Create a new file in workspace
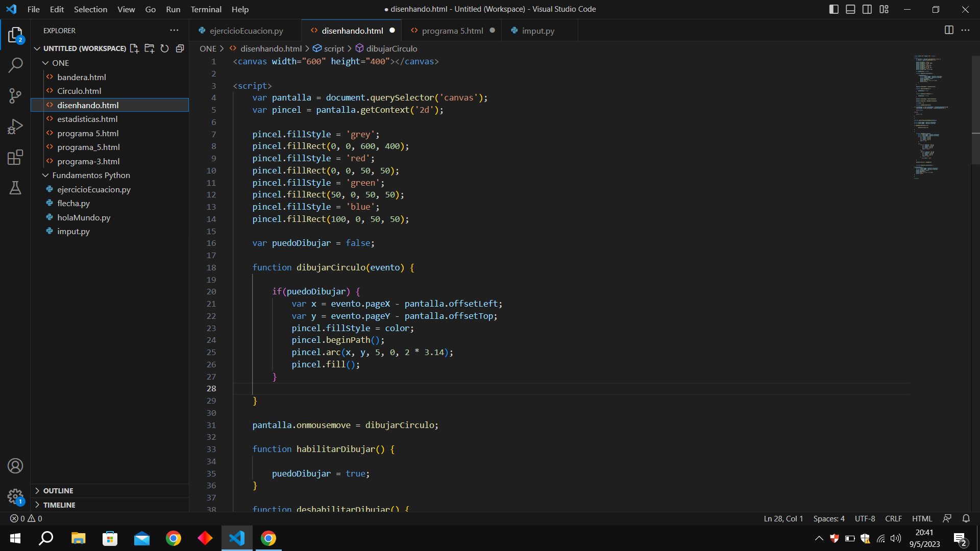 click(x=134, y=48)
